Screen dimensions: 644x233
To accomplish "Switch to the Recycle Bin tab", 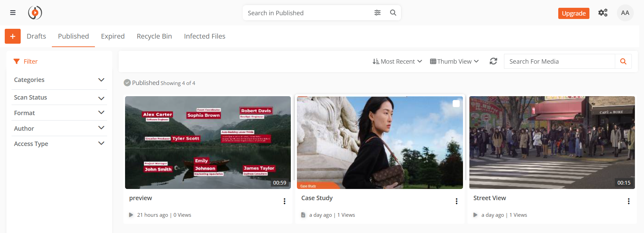I will click(154, 36).
